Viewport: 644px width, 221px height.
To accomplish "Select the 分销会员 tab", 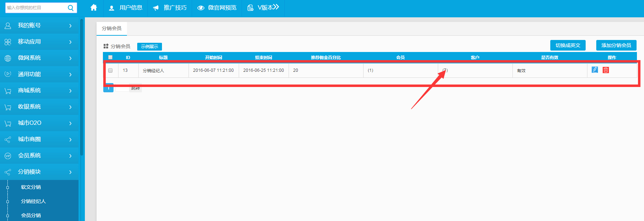I will (112, 28).
